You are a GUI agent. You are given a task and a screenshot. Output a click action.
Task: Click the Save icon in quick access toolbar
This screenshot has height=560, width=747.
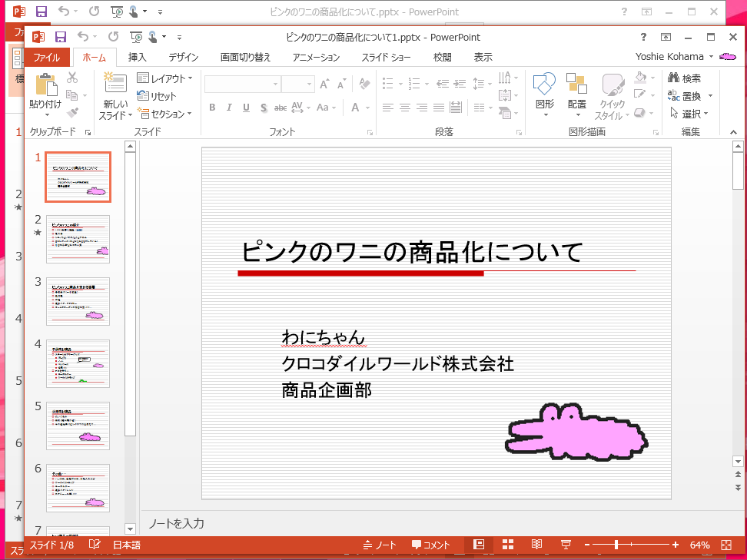(61, 36)
